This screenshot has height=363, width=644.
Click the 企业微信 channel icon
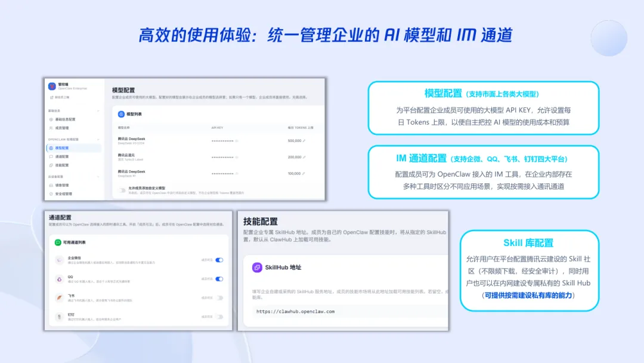59,260
